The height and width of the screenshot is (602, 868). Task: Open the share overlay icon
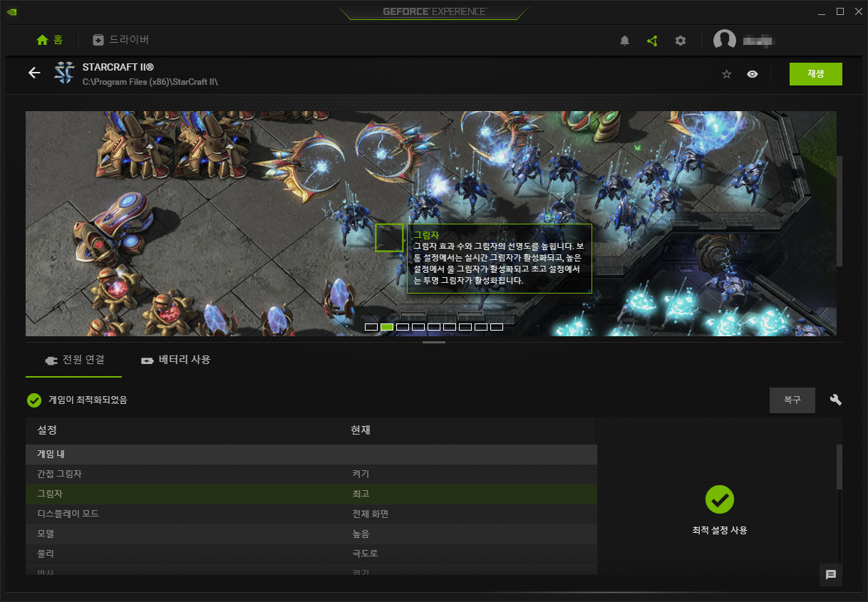click(x=652, y=41)
